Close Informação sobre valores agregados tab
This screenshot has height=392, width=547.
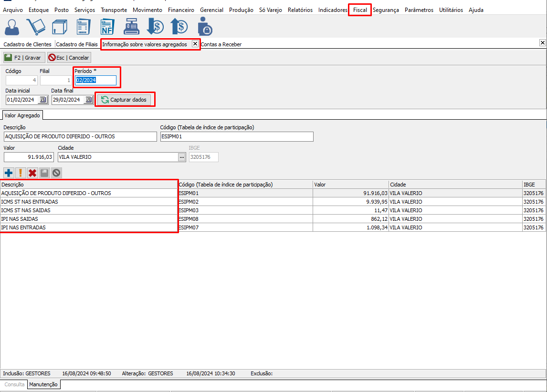pos(195,43)
